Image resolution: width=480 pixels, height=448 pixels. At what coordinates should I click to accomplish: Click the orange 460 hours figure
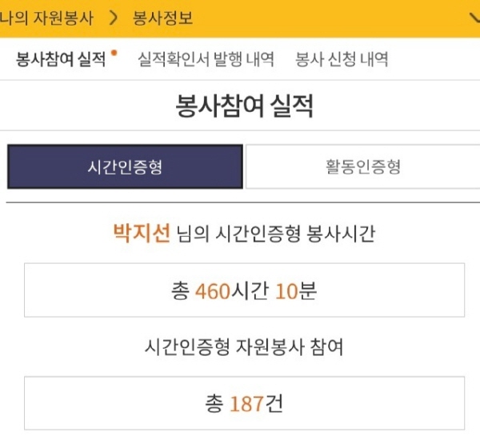[x=212, y=290]
